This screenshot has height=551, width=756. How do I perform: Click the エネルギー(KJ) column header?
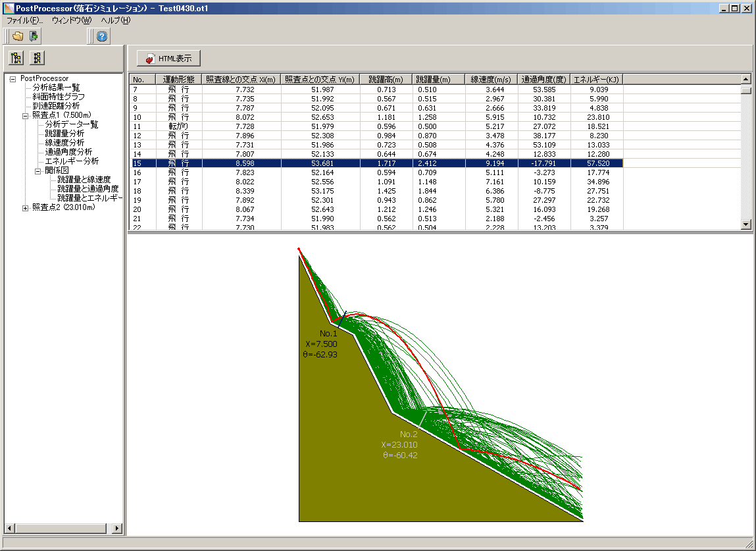(597, 80)
